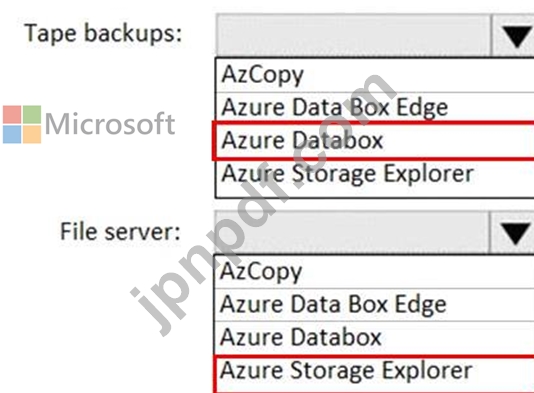Click the green square of Microsoft logo
The width and height of the screenshot is (534, 393).
tap(32, 114)
